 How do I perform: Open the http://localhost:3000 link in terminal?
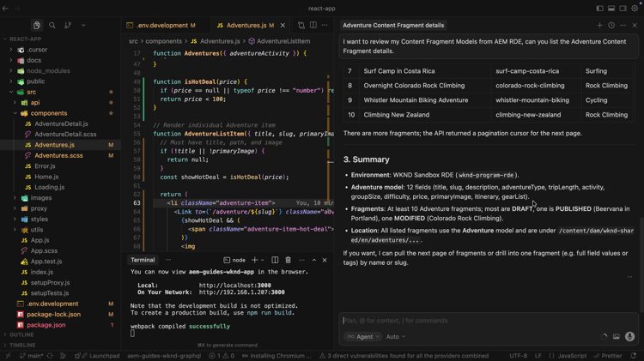click(234, 286)
